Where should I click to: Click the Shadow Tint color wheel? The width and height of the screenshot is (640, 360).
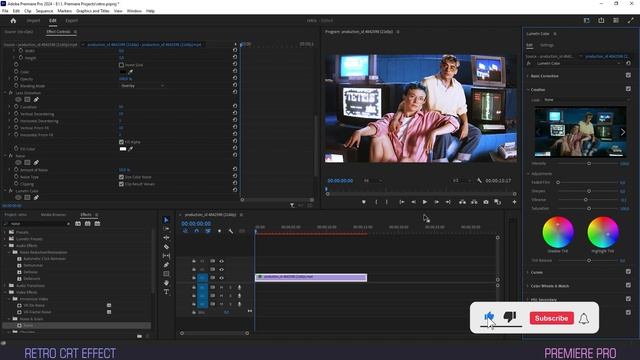point(558,232)
